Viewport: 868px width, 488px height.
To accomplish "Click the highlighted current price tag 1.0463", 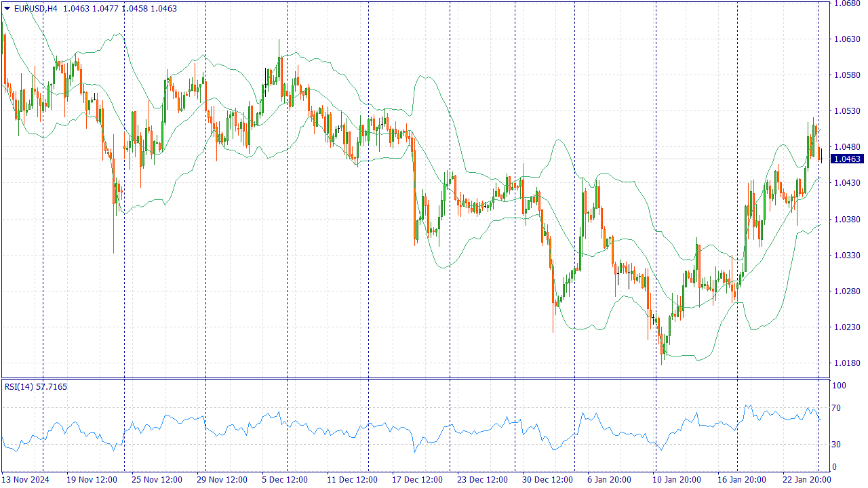I will pyautogui.click(x=847, y=159).
